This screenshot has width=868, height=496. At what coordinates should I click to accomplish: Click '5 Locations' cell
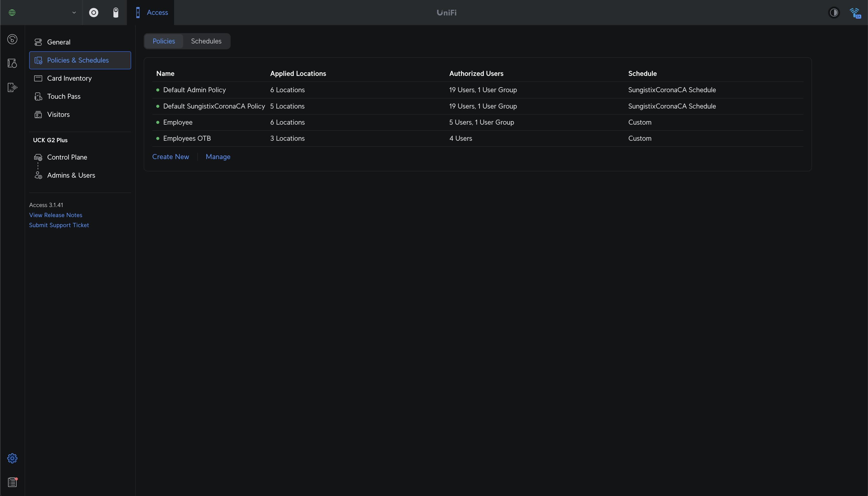click(287, 106)
